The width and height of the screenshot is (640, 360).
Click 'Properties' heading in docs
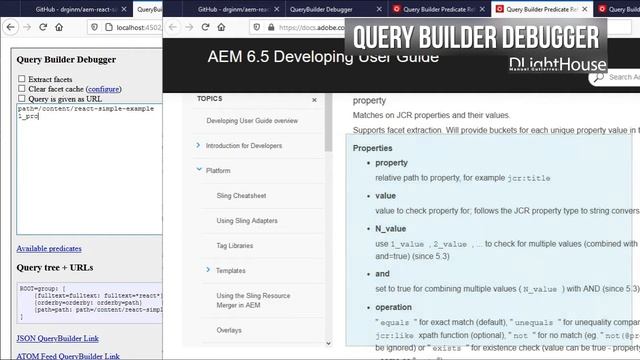tap(372, 148)
